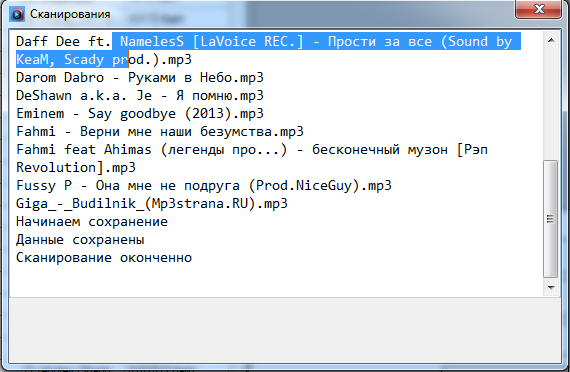Click the line 'Начинаем сохранение'
Viewport: 570px width, 372px height.
tap(92, 221)
